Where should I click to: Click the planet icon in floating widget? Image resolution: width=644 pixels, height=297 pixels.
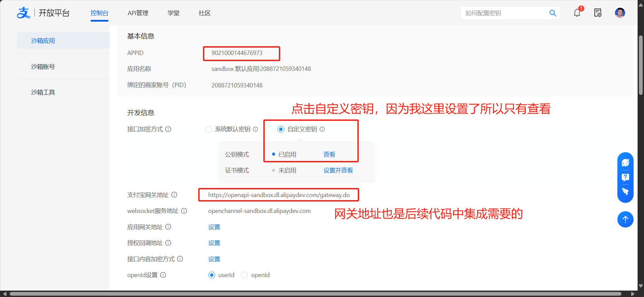[625, 163]
